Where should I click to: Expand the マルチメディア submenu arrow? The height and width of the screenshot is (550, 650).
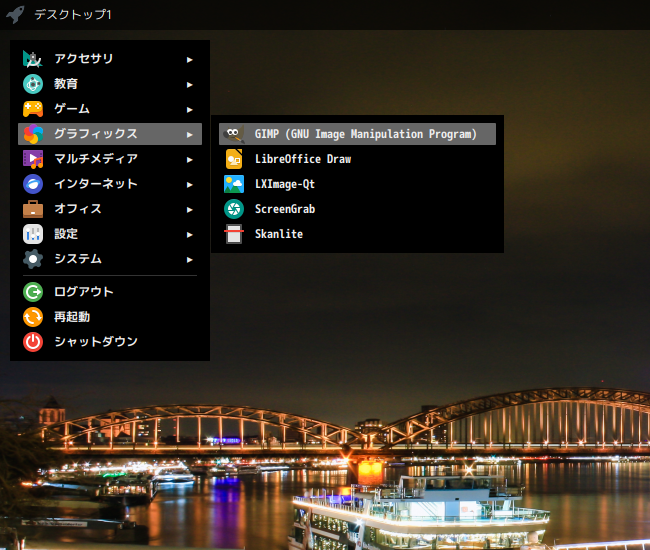tap(189, 160)
